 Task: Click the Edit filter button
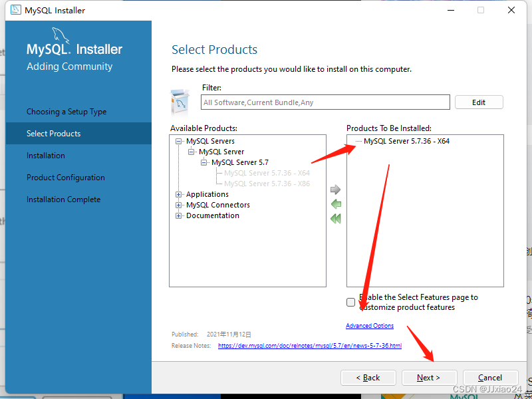tap(479, 102)
